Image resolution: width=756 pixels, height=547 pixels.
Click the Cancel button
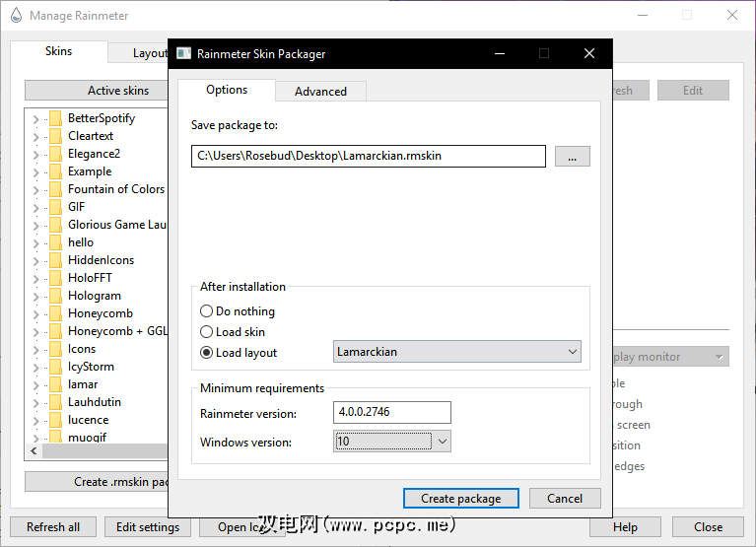tap(565, 499)
